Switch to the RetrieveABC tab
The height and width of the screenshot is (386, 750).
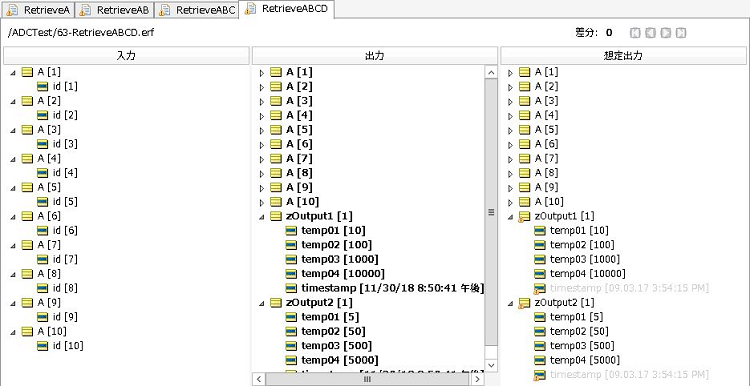pyautogui.click(x=197, y=10)
